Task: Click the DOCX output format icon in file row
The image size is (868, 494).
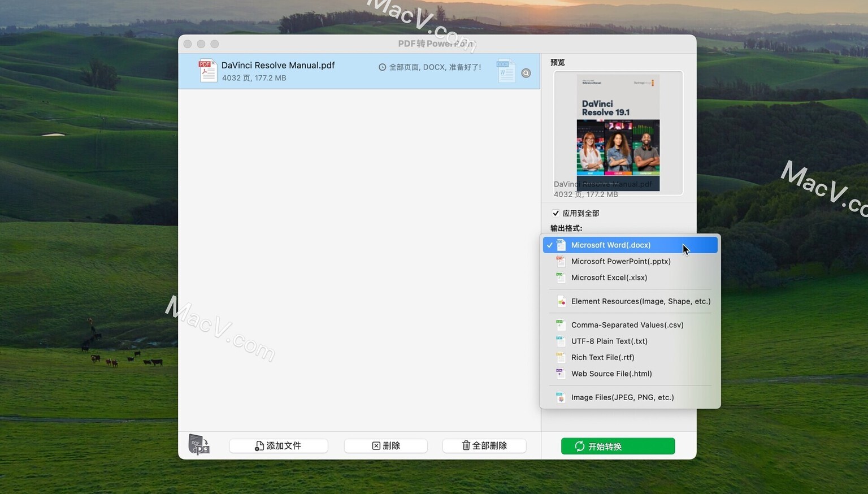Action: (x=506, y=71)
